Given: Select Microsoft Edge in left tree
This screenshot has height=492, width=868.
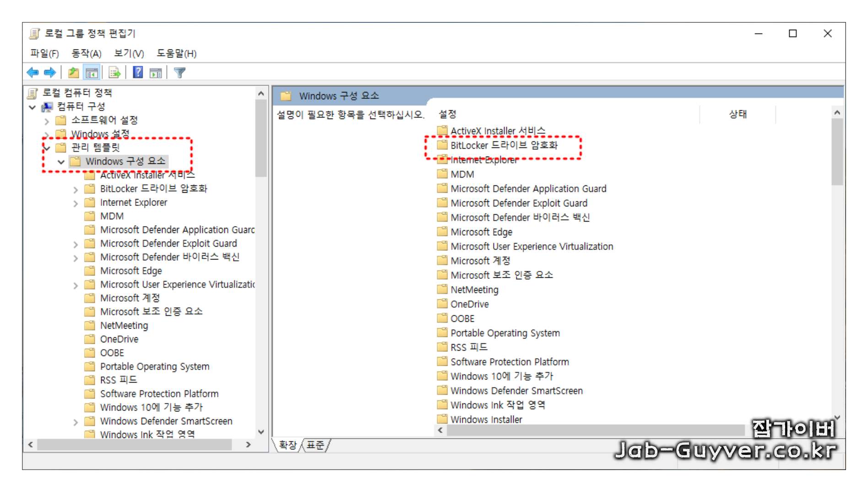Looking at the screenshot, I should 131,271.
